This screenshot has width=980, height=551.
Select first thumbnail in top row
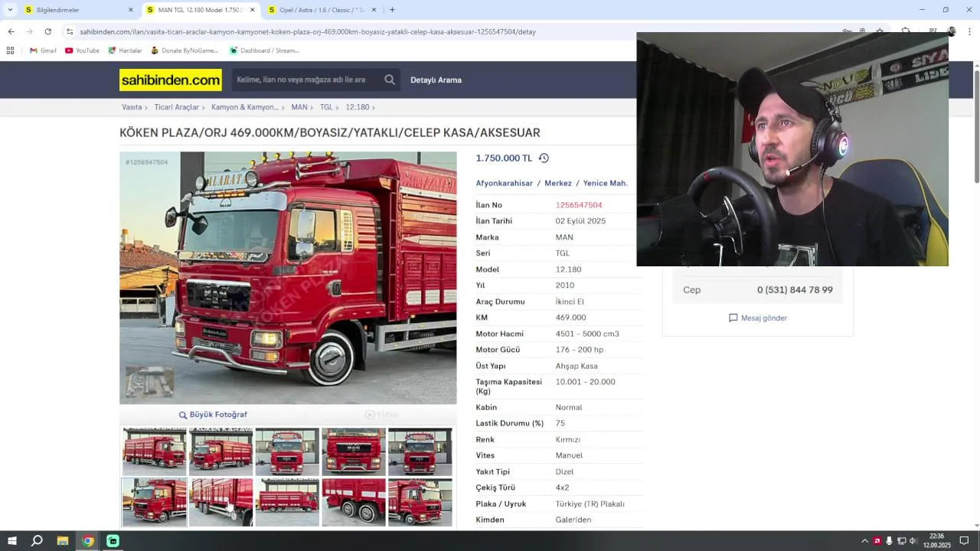pyautogui.click(x=155, y=452)
